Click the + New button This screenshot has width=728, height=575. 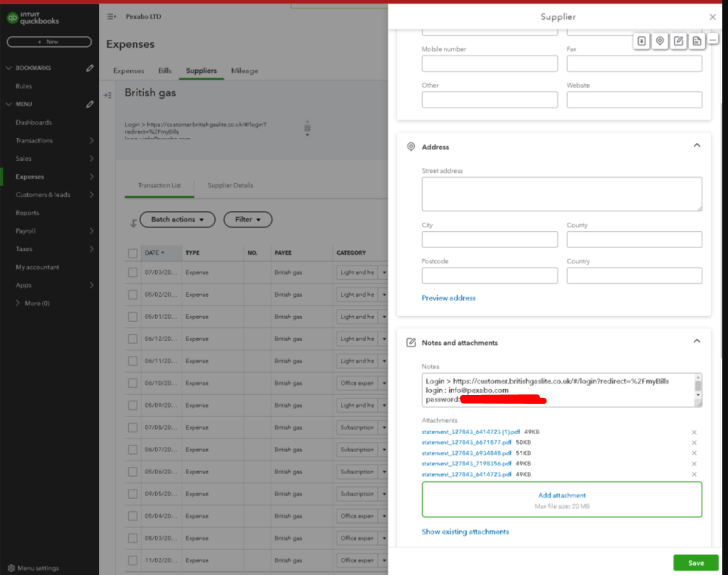(49, 42)
